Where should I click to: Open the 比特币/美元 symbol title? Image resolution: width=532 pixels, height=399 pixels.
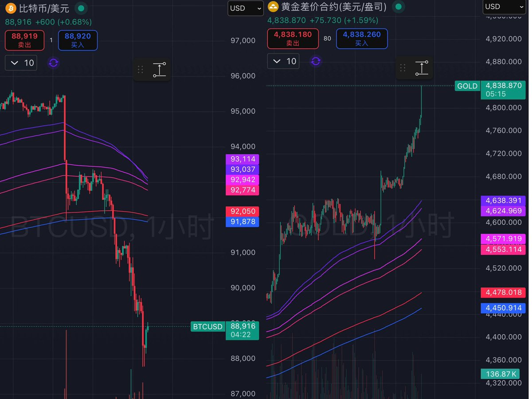[44, 8]
